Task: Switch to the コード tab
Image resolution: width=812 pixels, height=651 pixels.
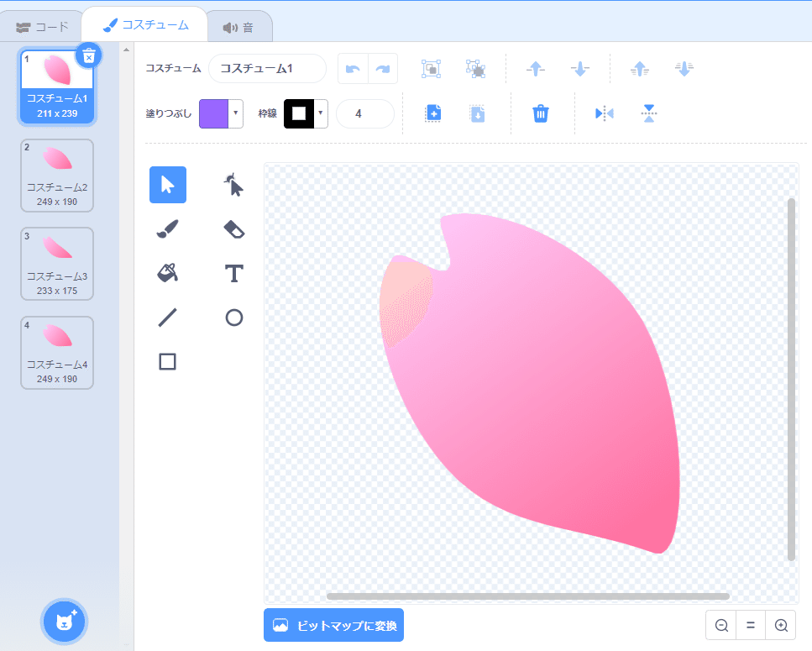Action: click(x=41, y=26)
